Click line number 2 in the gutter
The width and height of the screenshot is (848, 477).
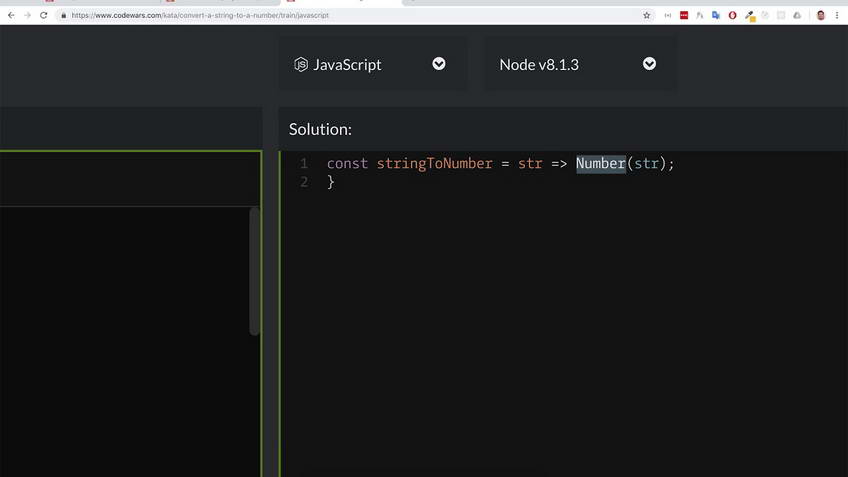(304, 182)
